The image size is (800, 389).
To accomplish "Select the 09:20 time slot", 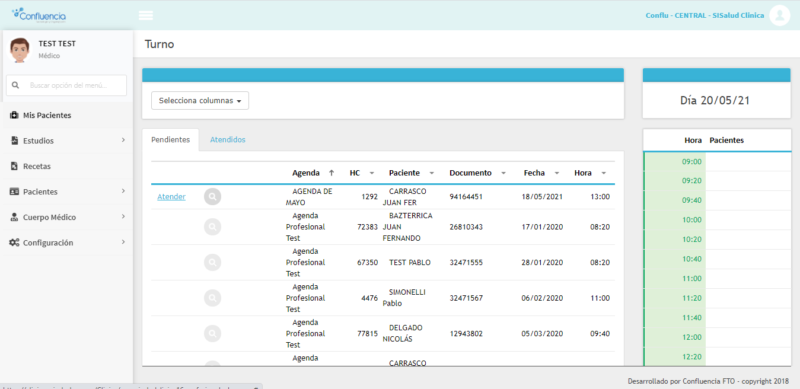I will point(691,181).
